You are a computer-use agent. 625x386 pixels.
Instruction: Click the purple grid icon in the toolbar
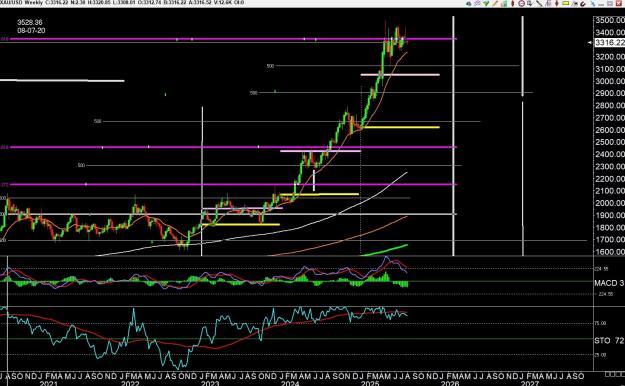click(x=477, y=3)
